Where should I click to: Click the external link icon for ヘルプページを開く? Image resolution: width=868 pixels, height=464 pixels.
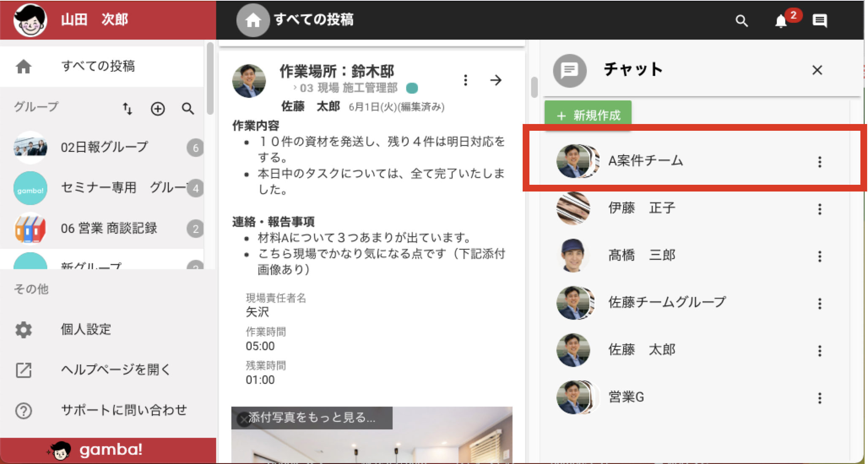click(x=24, y=370)
